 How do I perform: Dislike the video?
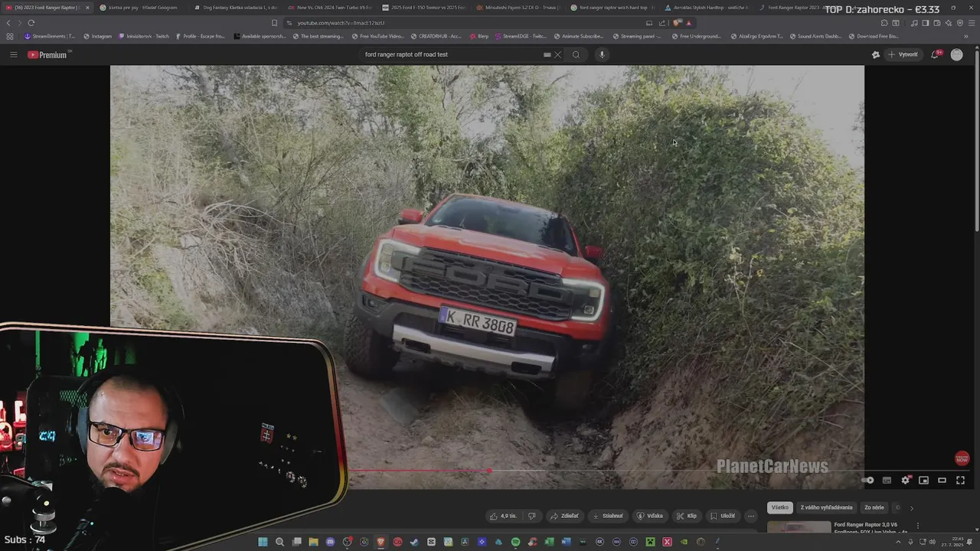(x=532, y=516)
